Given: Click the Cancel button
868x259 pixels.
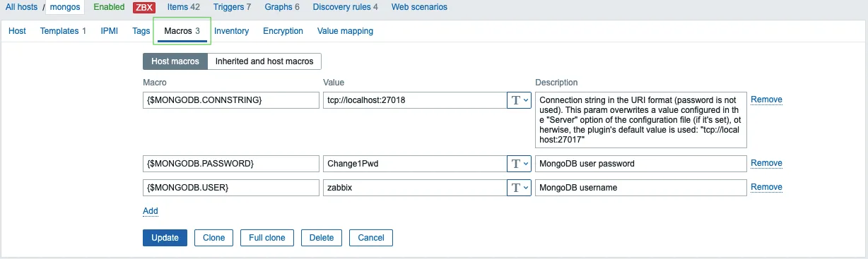Looking at the screenshot, I should (371, 238).
